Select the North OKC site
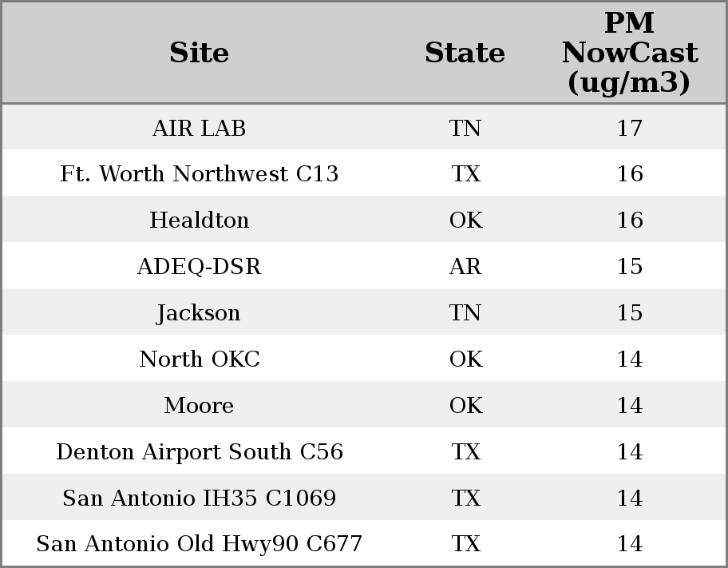This screenshot has height=568, width=728. pyautogui.click(x=199, y=359)
